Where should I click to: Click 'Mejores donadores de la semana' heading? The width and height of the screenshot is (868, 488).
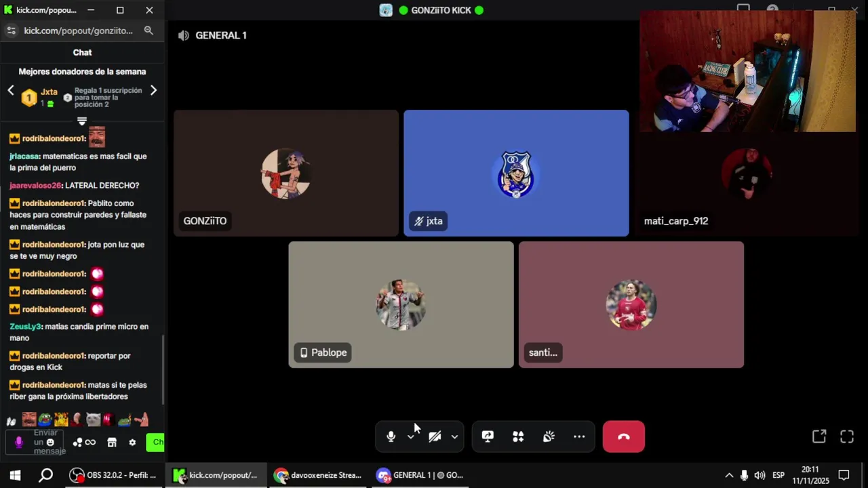pyautogui.click(x=82, y=71)
